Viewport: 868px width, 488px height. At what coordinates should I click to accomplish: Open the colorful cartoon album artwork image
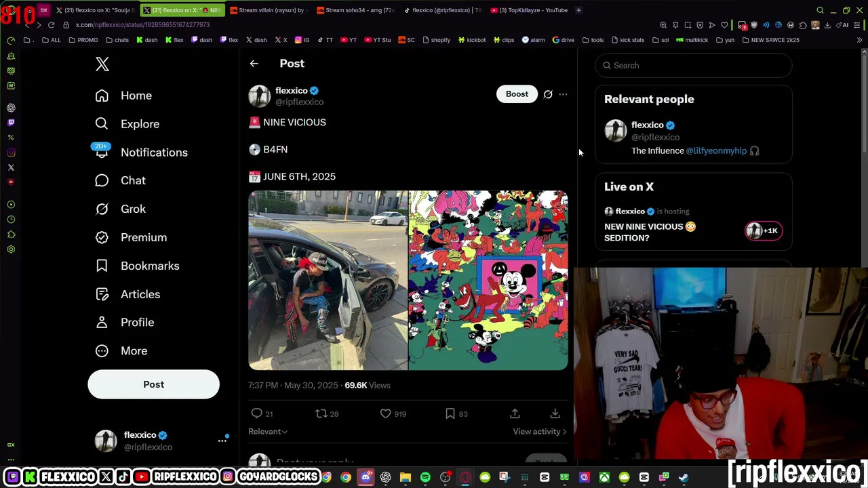(488, 281)
